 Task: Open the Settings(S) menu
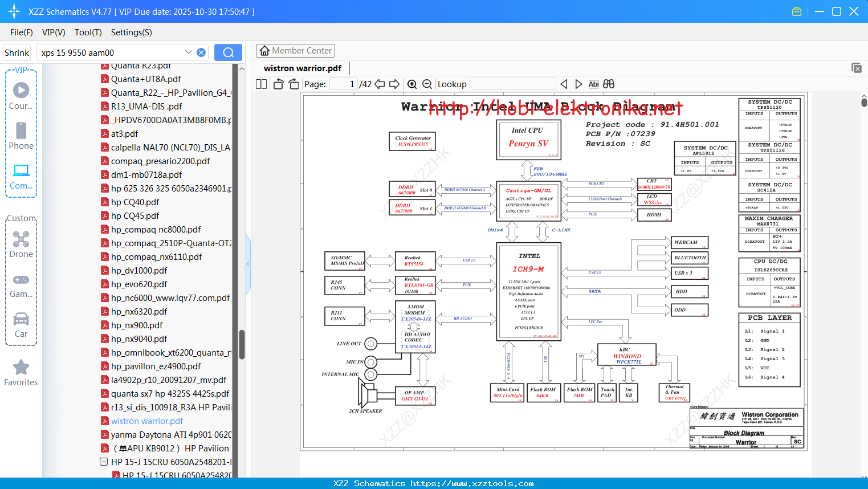click(131, 32)
